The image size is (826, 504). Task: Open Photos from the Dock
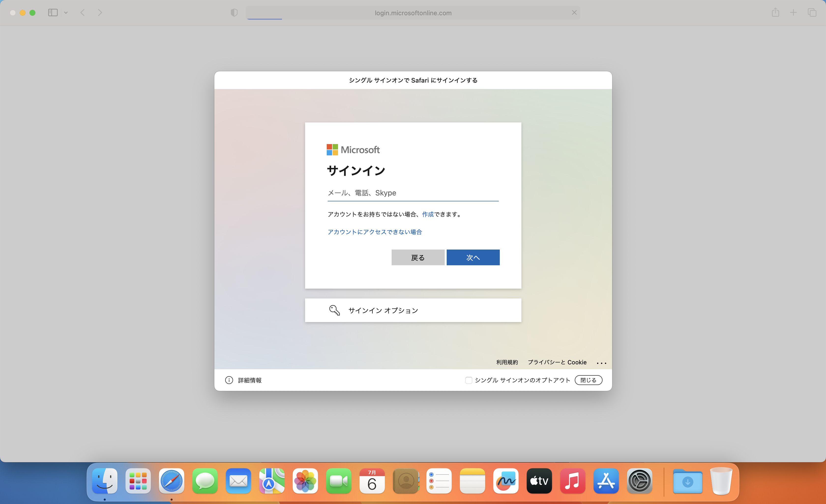305,481
